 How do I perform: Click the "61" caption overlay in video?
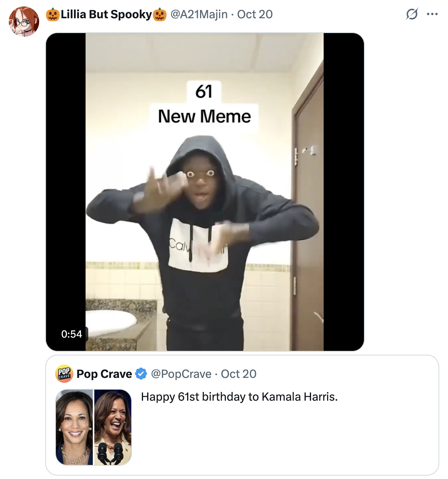pos(204,92)
